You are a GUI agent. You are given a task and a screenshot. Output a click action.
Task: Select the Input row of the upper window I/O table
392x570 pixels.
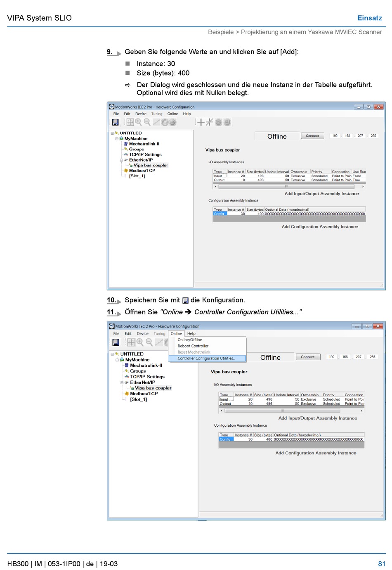pyautogui.click(x=289, y=176)
